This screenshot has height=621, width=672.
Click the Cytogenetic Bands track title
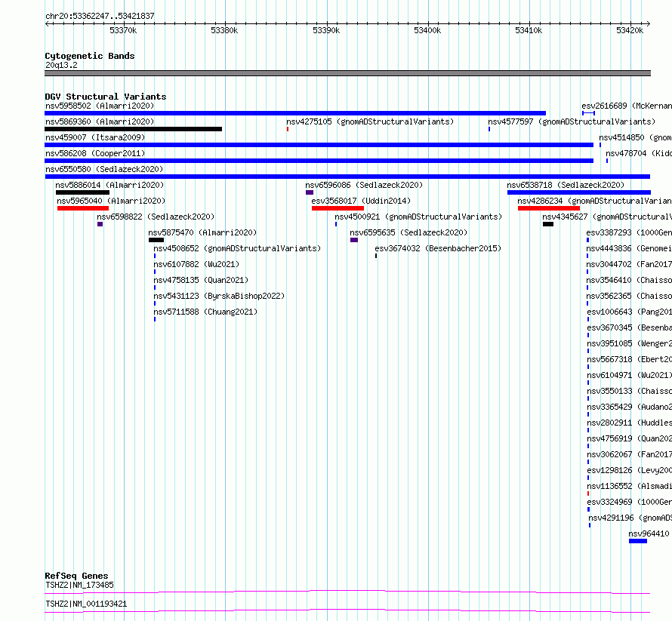click(90, 56)
